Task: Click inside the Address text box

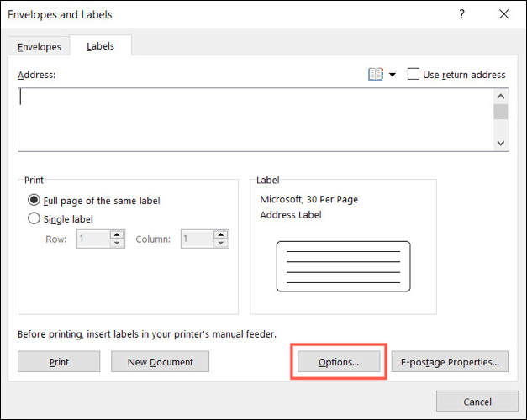Action: [252, 118]
